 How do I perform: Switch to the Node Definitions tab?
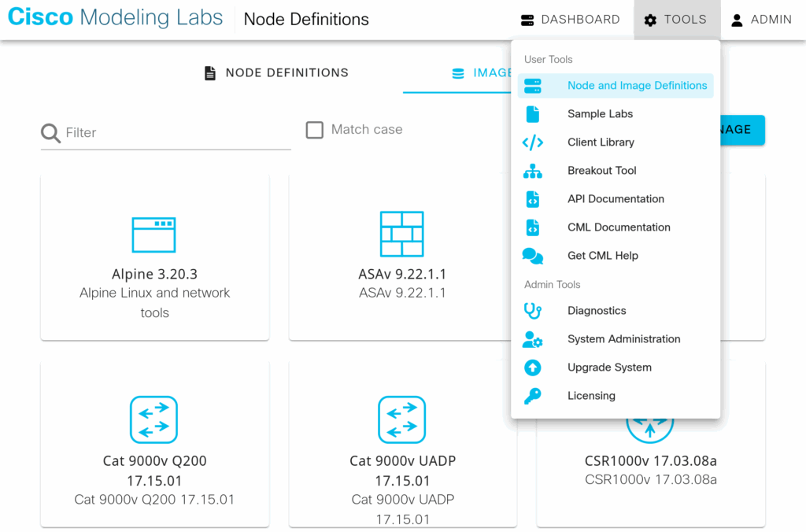pyautogui.click(x=276, y=73)
